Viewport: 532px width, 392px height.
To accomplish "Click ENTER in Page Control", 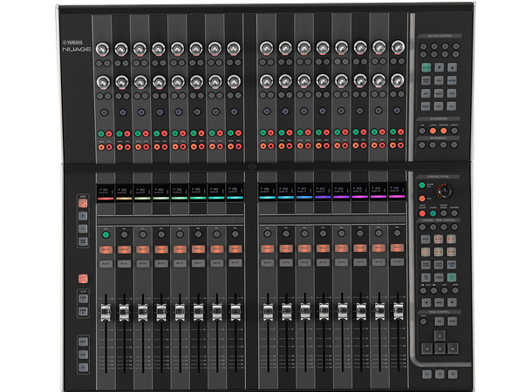I will pyautogui.click(x=453, y=321).
